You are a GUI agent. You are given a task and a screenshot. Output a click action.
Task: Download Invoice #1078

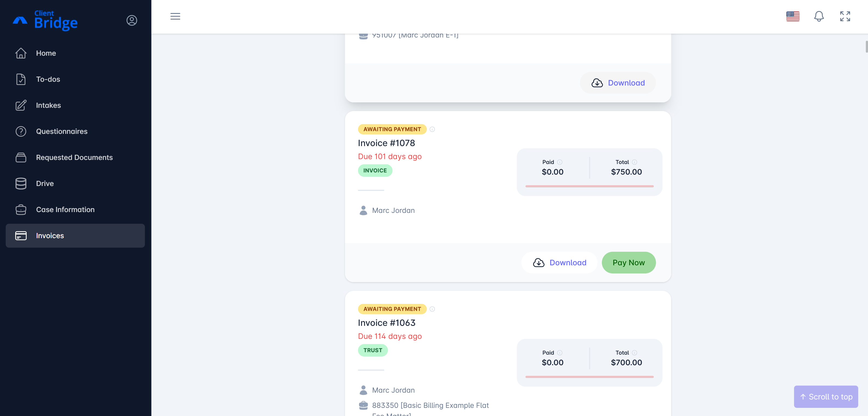tap(560, 263)
